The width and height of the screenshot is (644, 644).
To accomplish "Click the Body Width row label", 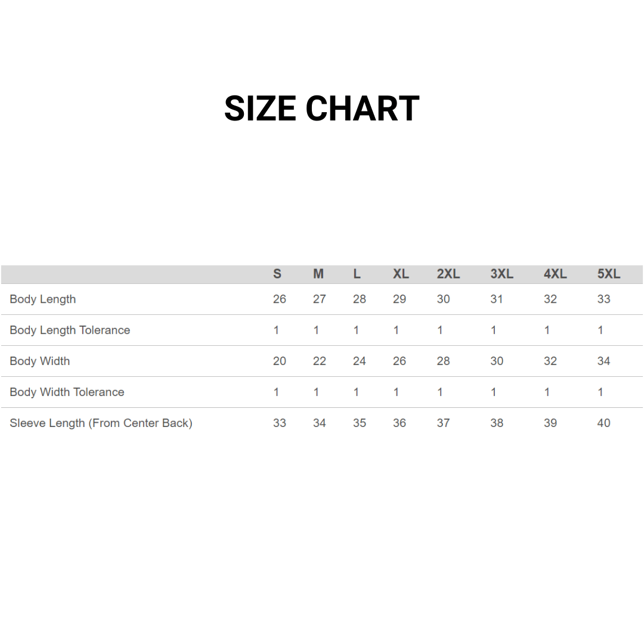I will click(x=40, y=361).
